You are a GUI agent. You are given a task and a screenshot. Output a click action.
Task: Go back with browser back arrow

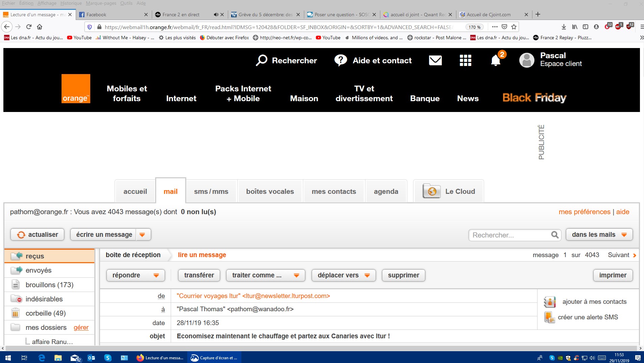[7, 27]
